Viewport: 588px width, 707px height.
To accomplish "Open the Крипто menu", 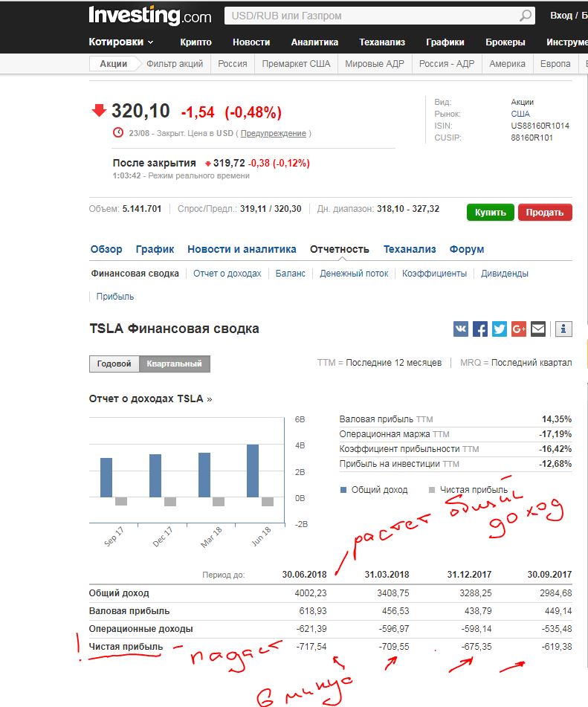I will (196, 42).
